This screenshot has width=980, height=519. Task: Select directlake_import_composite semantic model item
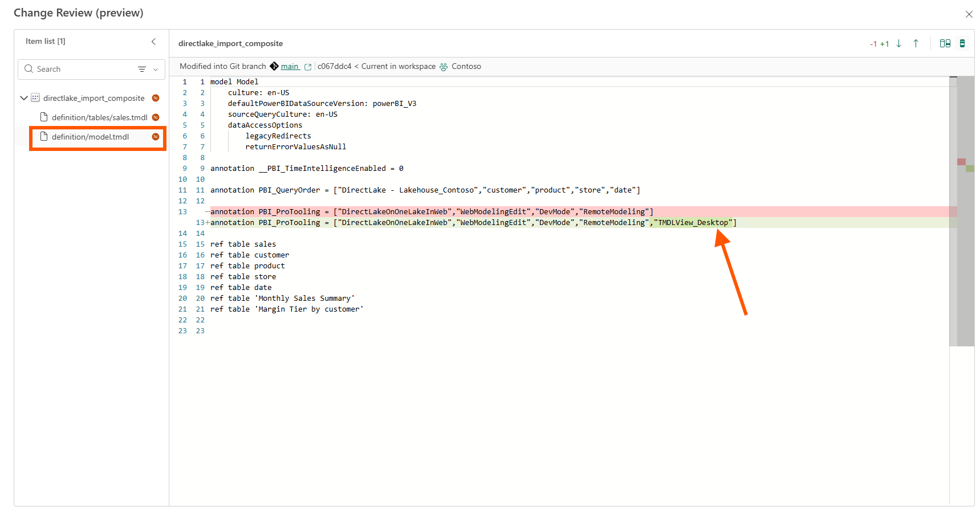click(x=94, y=98)
